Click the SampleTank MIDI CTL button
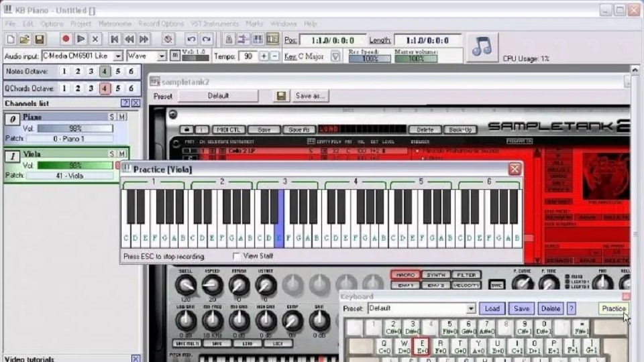Image resolution: width=644 pixels, height=362 pixels. click(228, 129)
